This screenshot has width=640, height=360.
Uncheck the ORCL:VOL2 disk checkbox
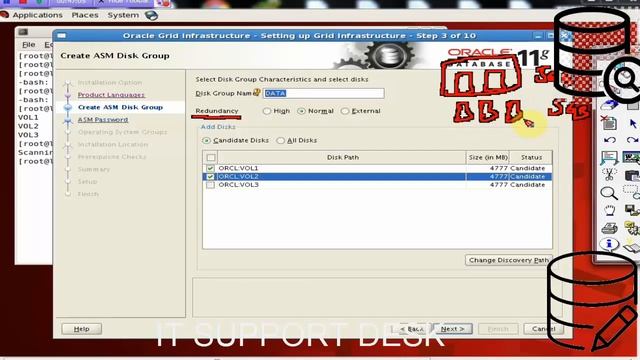210,177
